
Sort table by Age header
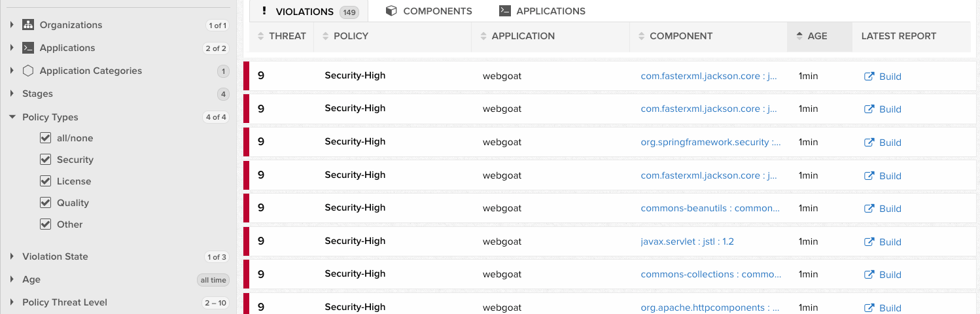(820, 37)
